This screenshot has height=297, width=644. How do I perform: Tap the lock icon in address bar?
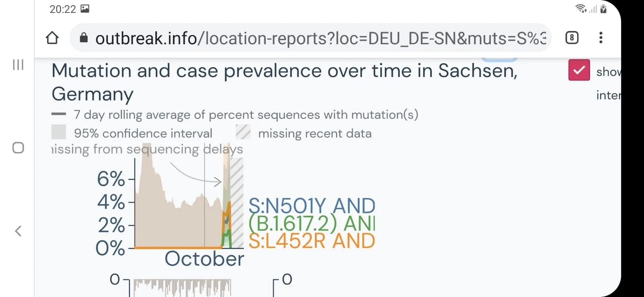tap(84, 38)
